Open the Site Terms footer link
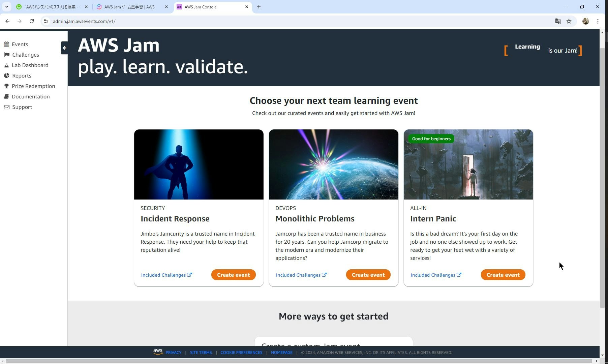Viewport: 608px width, 364px height. tap(201, 352)
